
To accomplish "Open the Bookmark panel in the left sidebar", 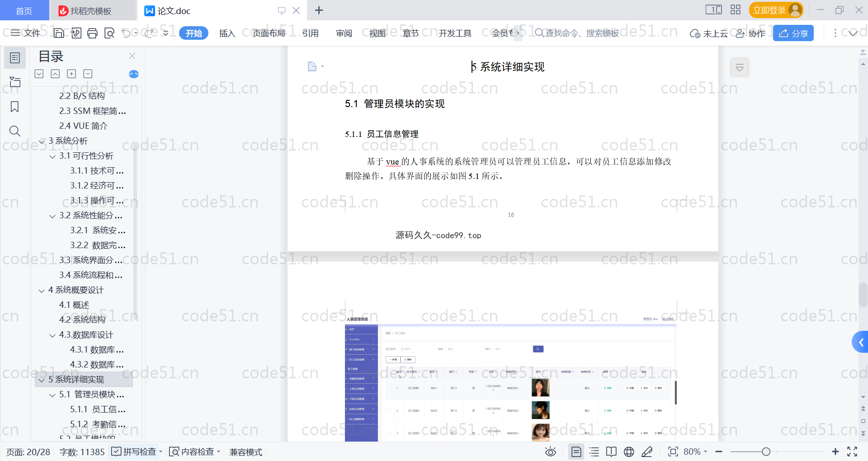I will point(14,107).
